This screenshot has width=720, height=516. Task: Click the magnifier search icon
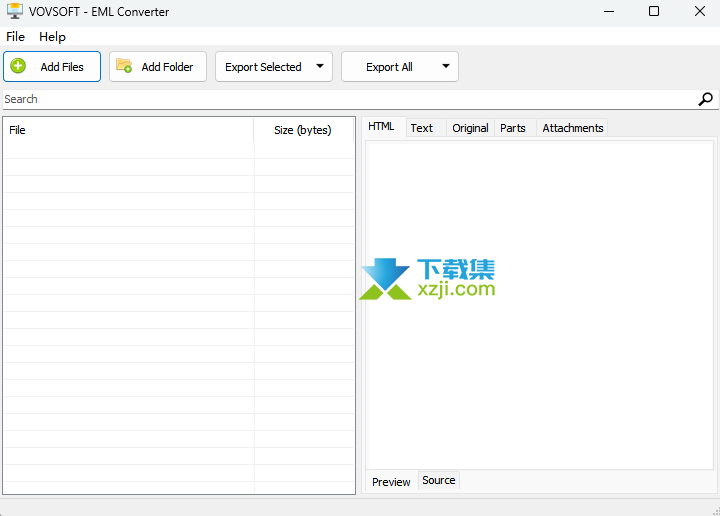[705, 99]
